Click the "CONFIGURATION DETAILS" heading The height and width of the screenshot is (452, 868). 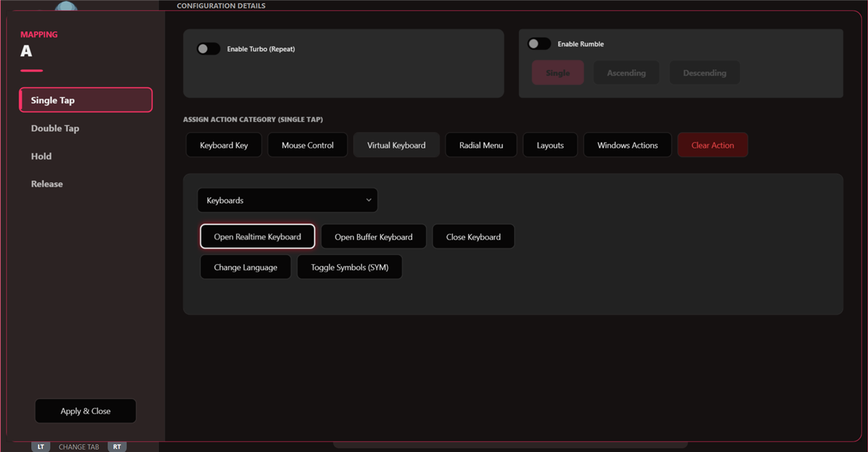pos(221,6)
